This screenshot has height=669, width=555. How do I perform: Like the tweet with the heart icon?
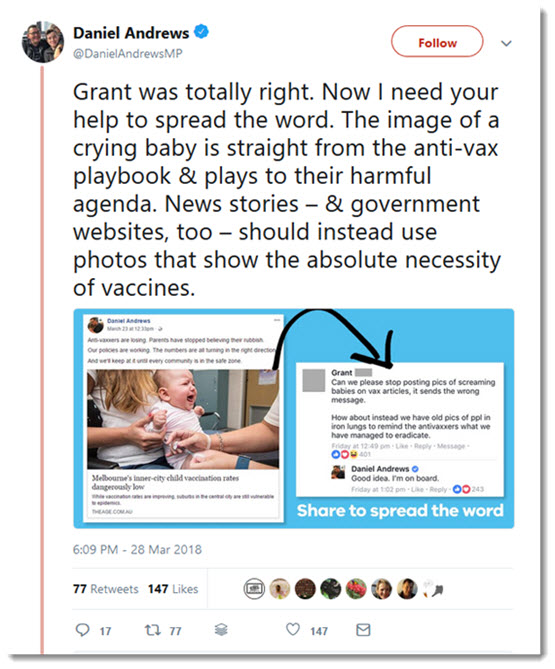coord(293,629)
